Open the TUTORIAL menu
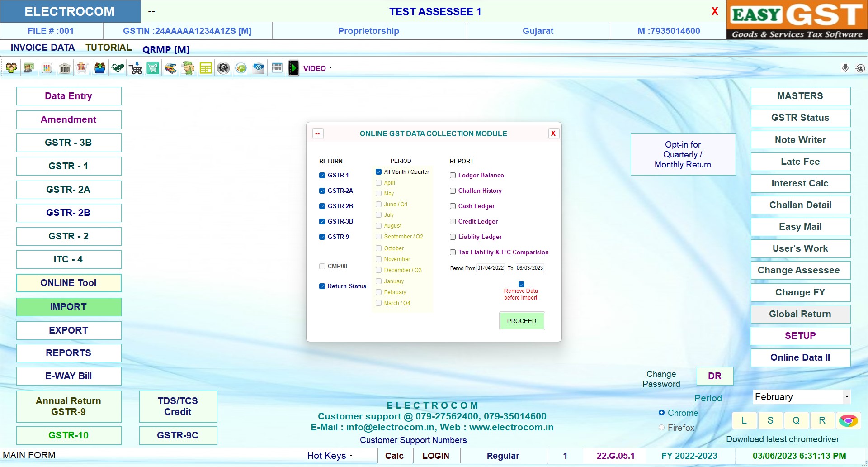868x467 pixels. (108, 48)
